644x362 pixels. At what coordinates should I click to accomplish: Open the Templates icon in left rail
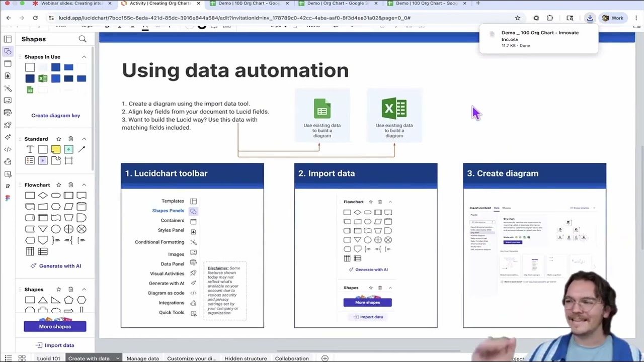pyautogui.click(x=8, y=39)
